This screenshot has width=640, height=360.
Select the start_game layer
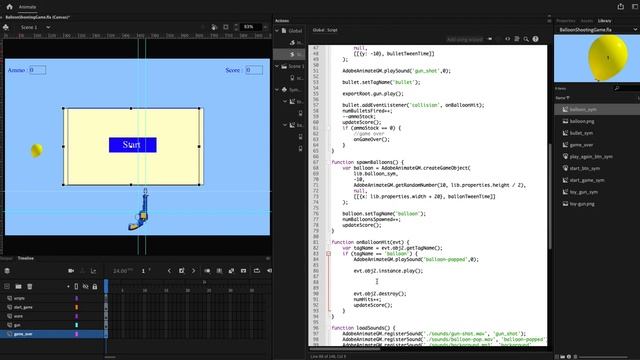point(52,307)
